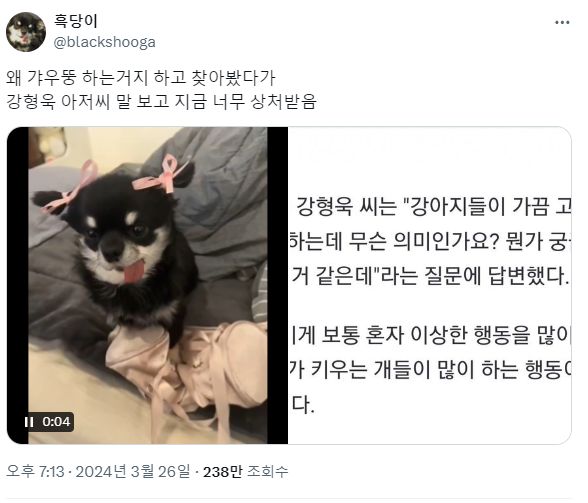
Task: Open the @blackshooga handle link
Action: click(x=104, y=42)
